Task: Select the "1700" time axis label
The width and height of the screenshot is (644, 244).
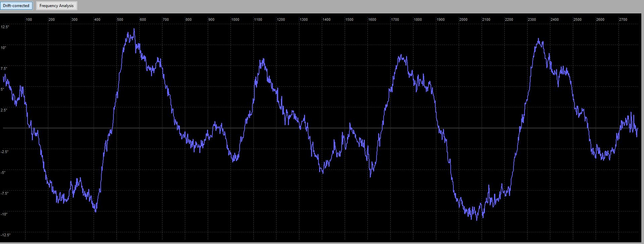Action: [395, 19]
